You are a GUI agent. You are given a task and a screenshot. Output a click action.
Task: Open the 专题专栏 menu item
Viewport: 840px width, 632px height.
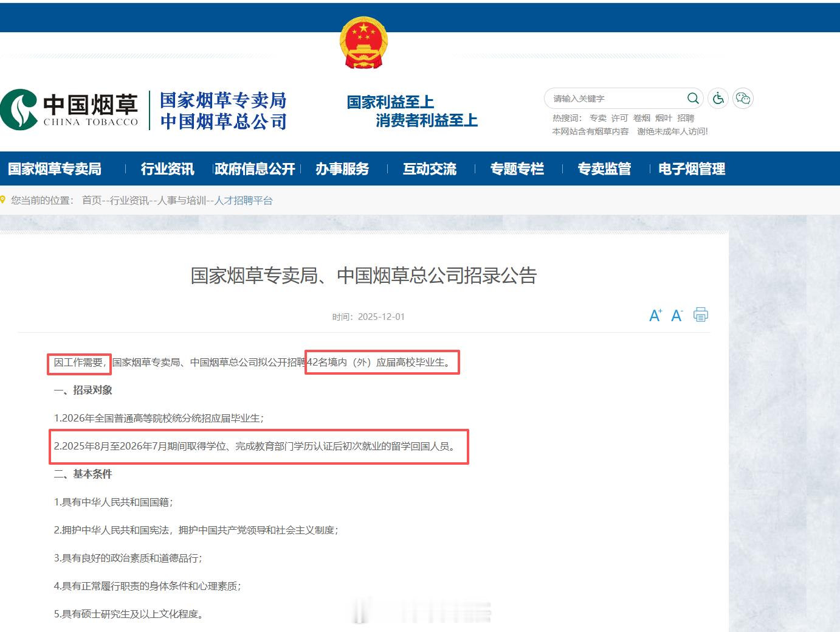[x=517, y=169]
